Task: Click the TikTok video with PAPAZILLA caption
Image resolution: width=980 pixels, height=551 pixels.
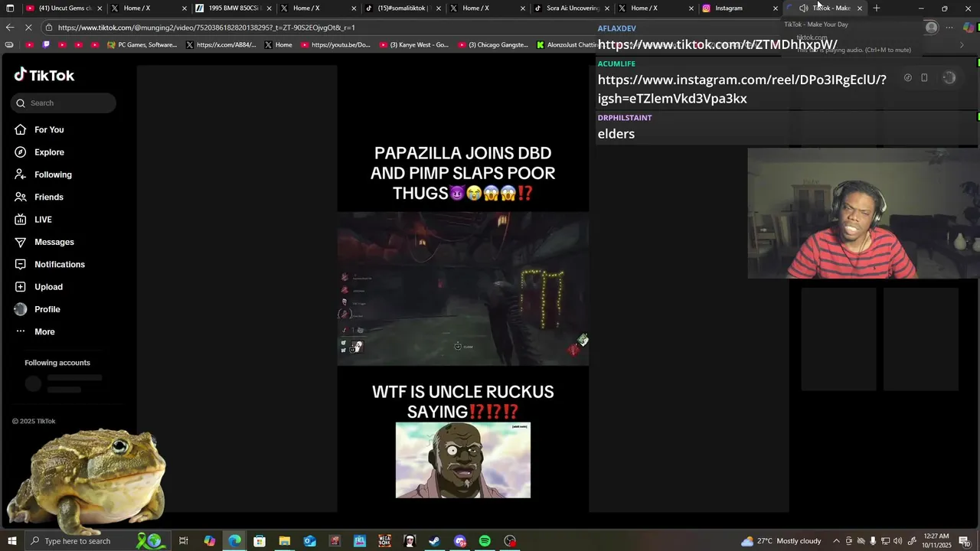Action: [x=462, y=289]
